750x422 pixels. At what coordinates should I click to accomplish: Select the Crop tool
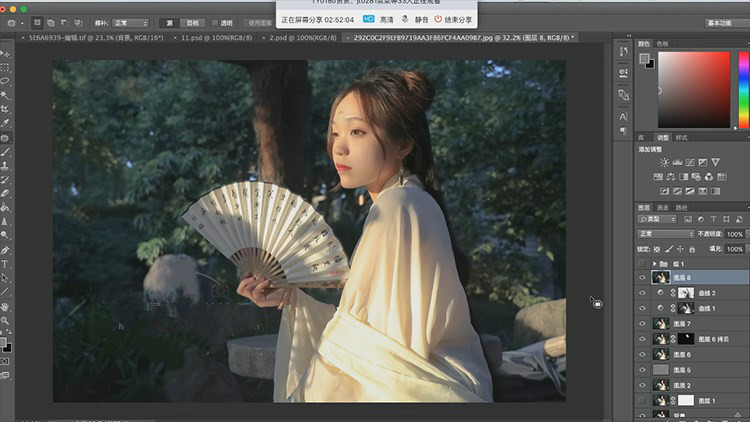5,109
